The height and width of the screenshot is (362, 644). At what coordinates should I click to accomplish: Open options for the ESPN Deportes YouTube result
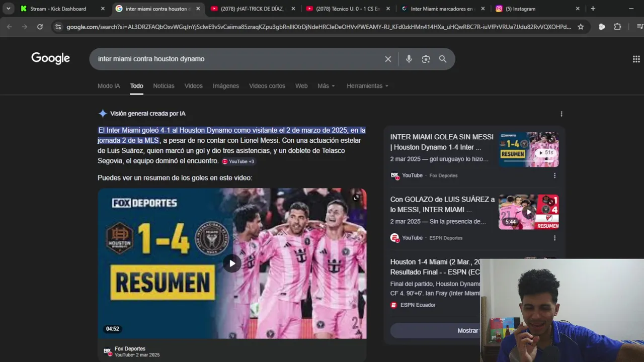[x=554, y=238]
